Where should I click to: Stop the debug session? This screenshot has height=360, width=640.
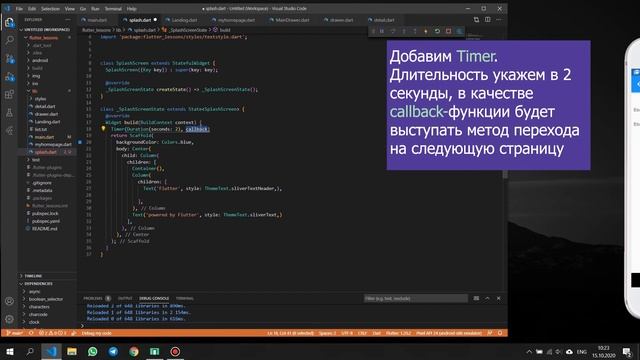tap(448, 31)
